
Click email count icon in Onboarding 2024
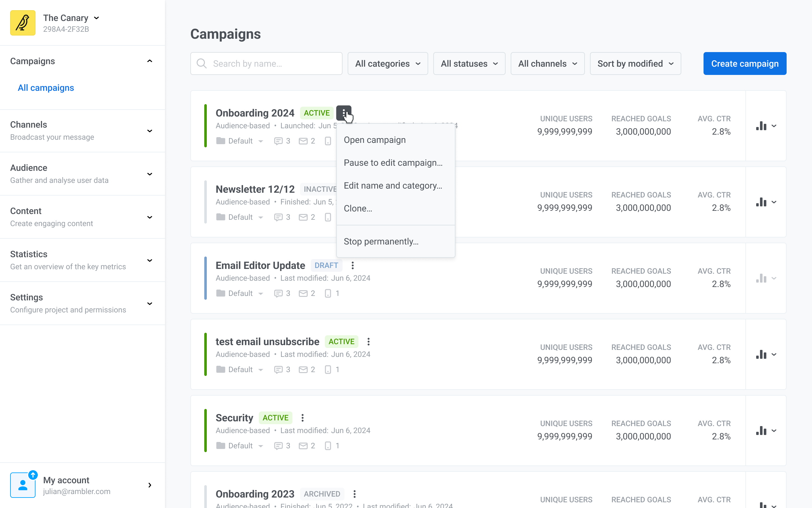click(303, 141)
